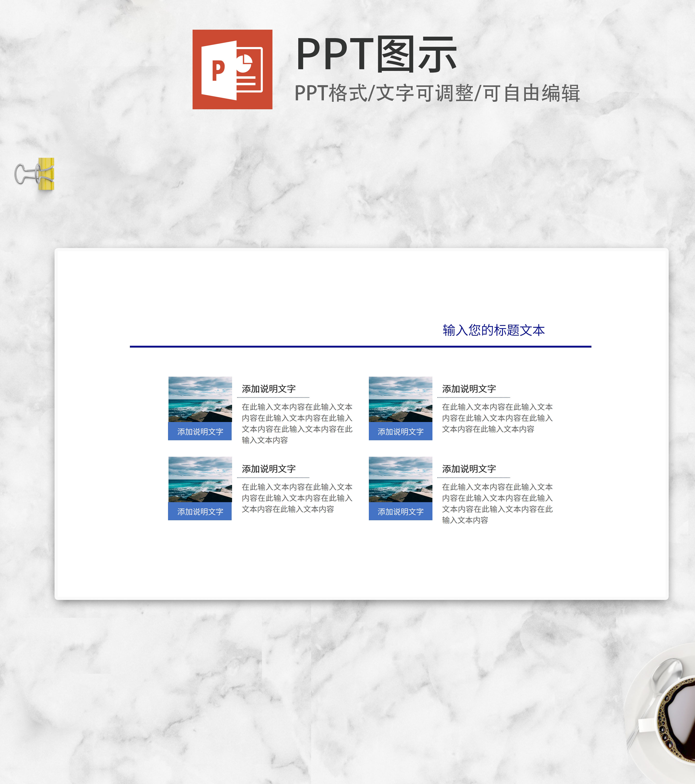
Task: Click the top-left 添加说明文字 black heading
Action: (x=269, y=389)
